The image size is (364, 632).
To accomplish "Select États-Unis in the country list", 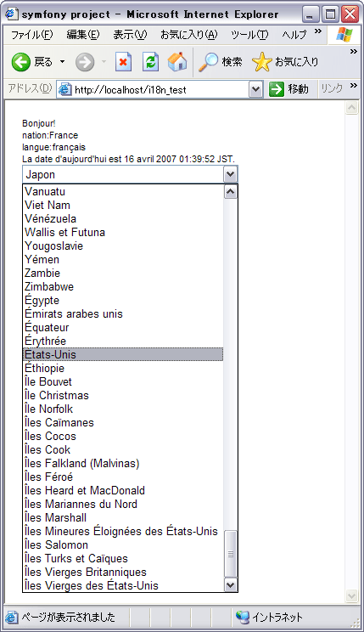I will (x=123, y=354).
